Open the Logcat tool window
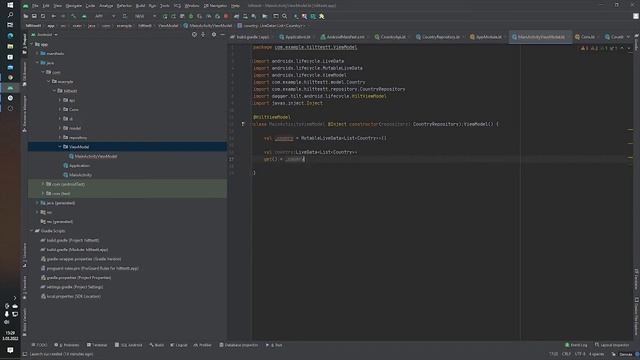This screenshot has width=640, height=360. [x=179, y=345]
